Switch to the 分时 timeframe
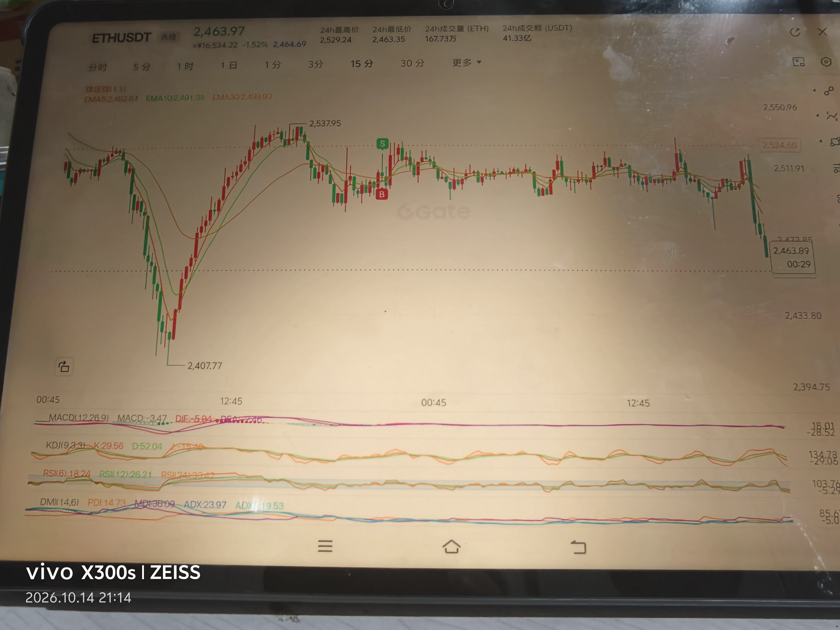Image resolution: width=840 pixels, height=630 pixels. (98, 67)
